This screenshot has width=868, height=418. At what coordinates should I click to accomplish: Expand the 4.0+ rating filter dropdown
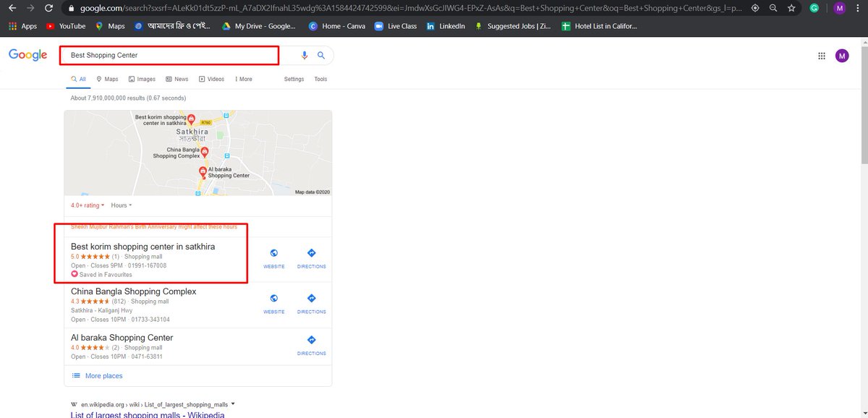[x=88, y=205]
